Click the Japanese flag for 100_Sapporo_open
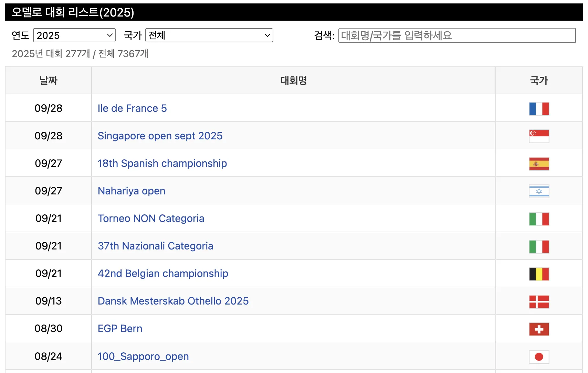Viewport: 588px width, 373px height. 539,356
